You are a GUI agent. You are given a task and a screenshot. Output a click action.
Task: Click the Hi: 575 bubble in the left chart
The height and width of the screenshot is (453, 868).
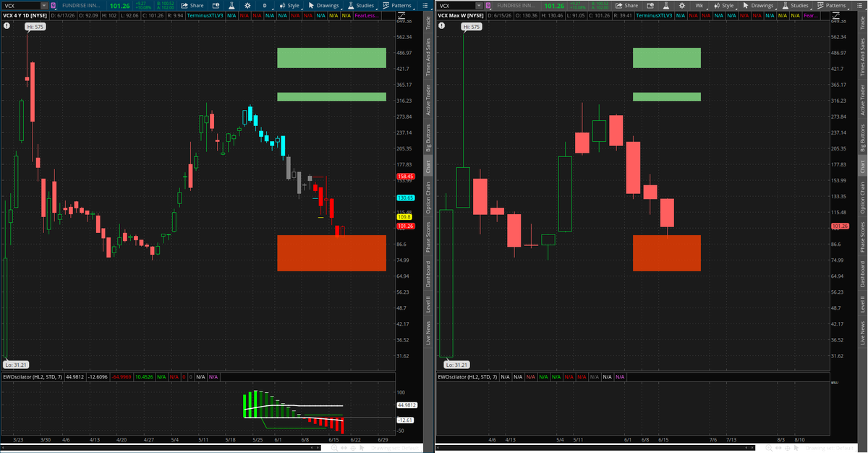[x=36, y=27]
